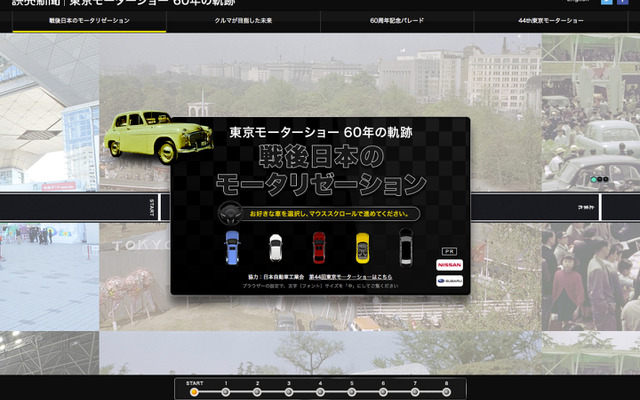Open the Nissan PR banner
This screenshot has height=400, width=640.
pos(449,265)
